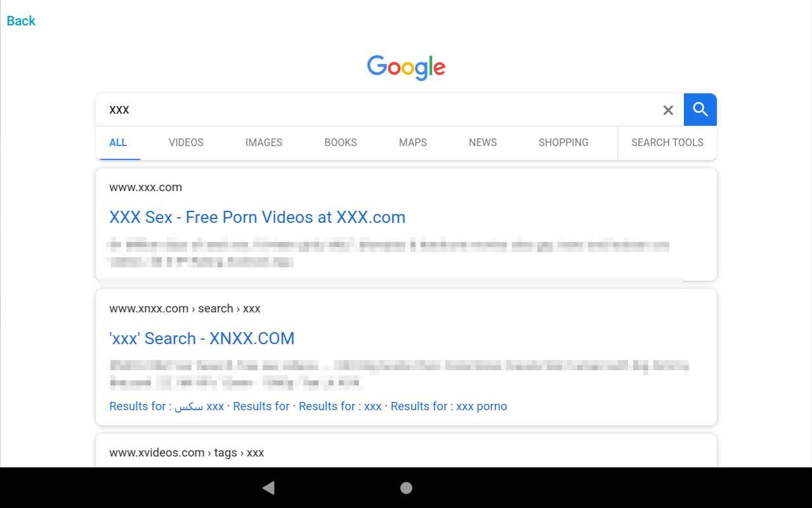Viewport: 812px width, 508px height.
Task: Tap the Android back triangle in navigation bar
Action: click(x=268, y=488)
